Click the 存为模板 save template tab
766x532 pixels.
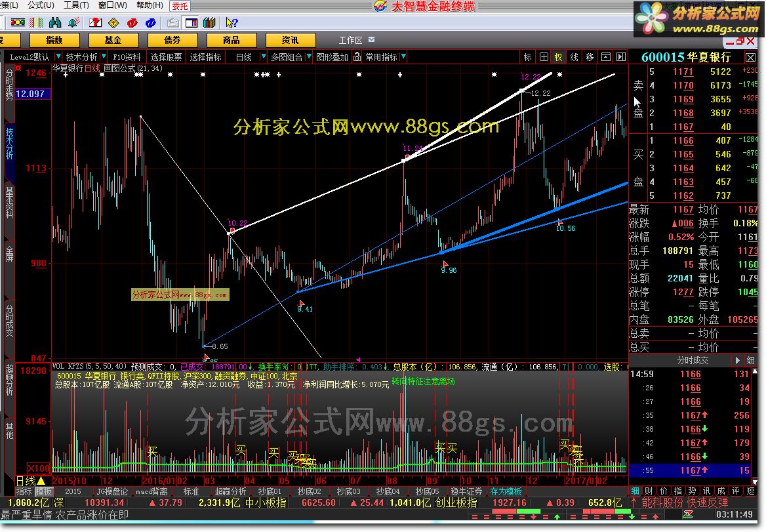506,491
